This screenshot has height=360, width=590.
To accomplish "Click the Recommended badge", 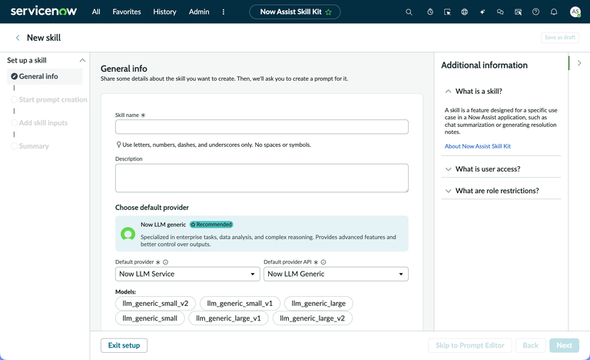I will click(x=211, y=225).
